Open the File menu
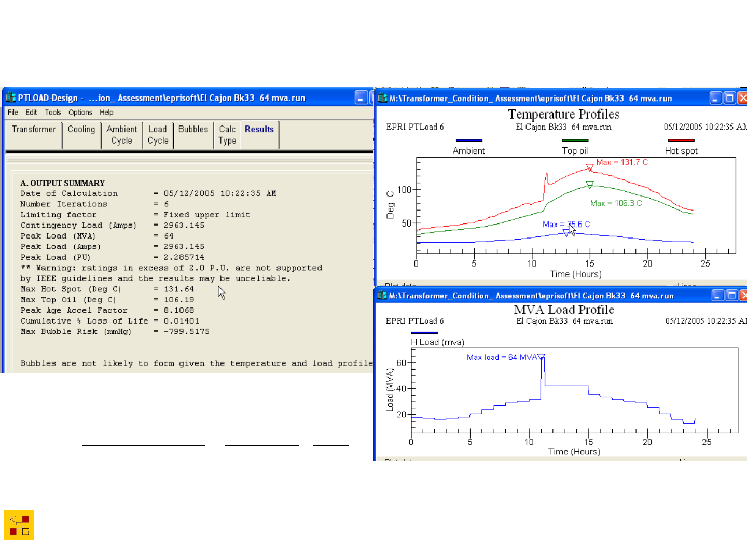This screenshot has height=560, width=747. click(x=13, y=113)
